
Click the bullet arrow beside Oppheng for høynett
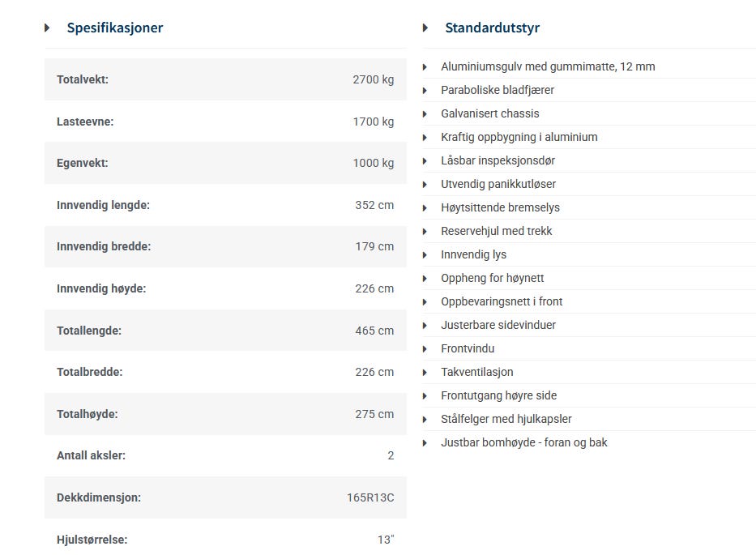click(425, 279)
